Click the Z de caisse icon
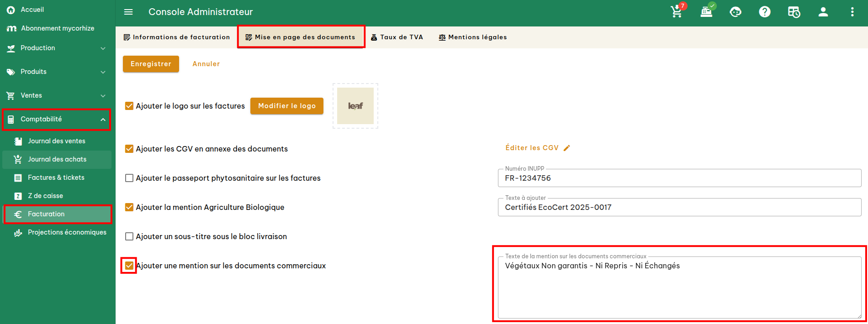The image size is (868, 324). point(18,196)
